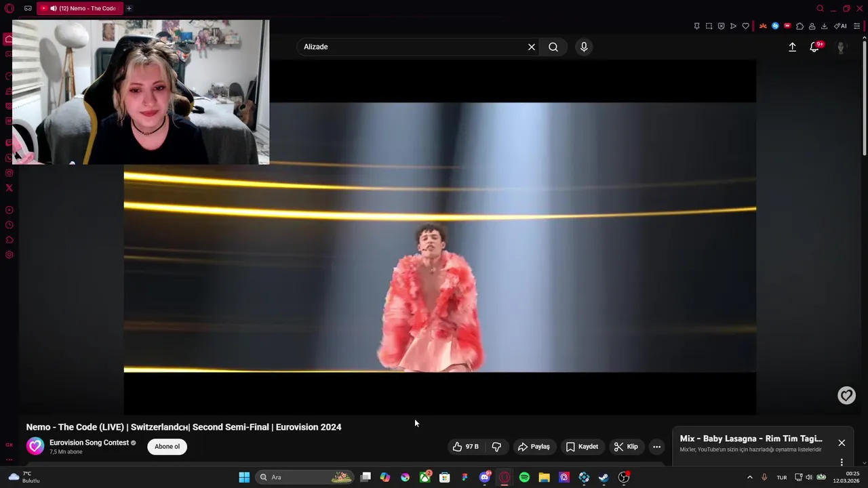The height and width of the screenshot is (488, 868).
Task: Open the extensions cube icon
Action: point(800,26)
